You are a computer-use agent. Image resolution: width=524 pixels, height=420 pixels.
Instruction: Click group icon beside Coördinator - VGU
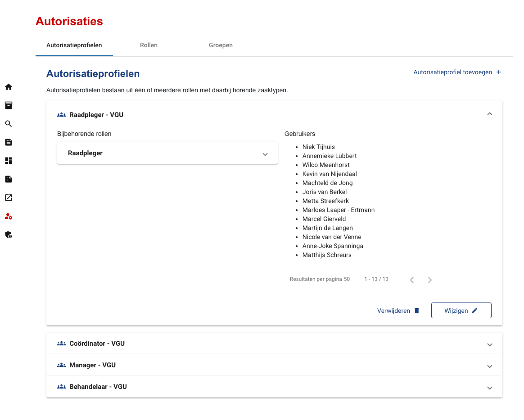coord(62,343)
